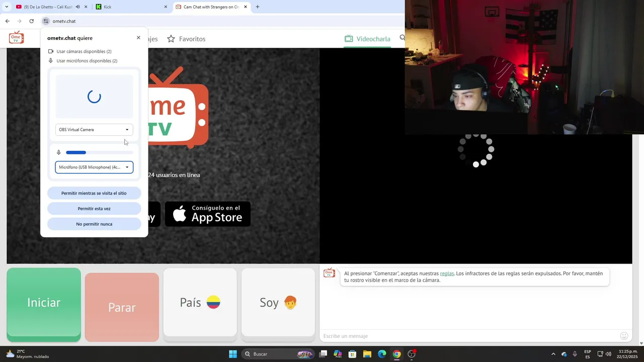Click the OmeTV logo in header
The height and width of the screenshot is (362, 644).
[16, 38]
